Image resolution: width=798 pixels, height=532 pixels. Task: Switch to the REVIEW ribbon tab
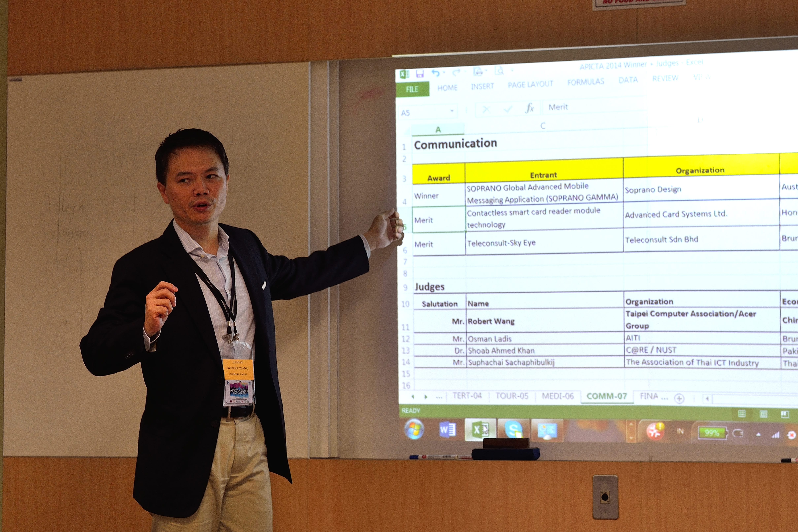tap(665, 78)
